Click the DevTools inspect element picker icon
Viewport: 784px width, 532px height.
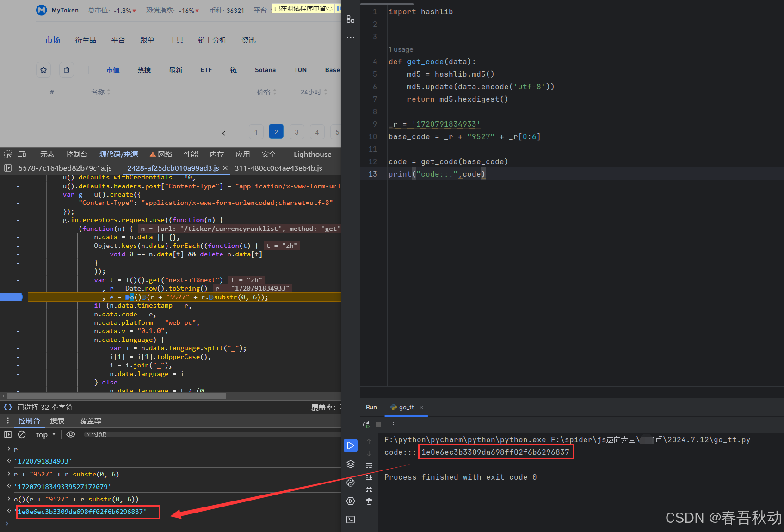(8, 154)
